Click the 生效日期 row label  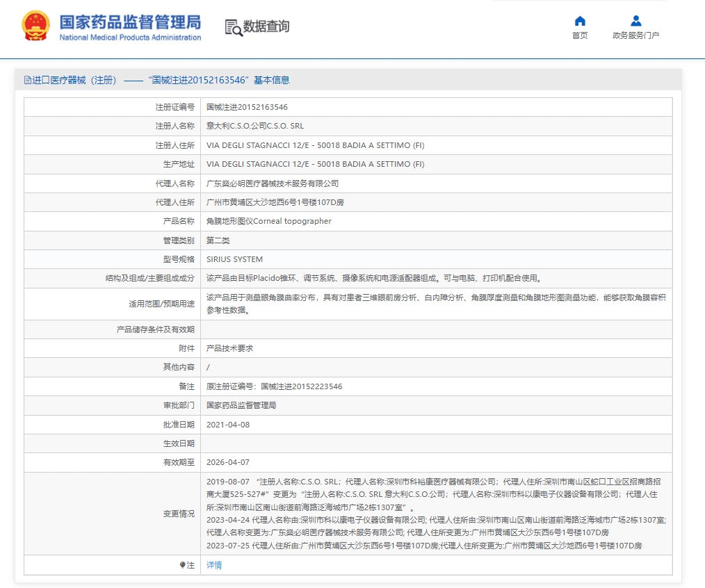pos(179,443)
